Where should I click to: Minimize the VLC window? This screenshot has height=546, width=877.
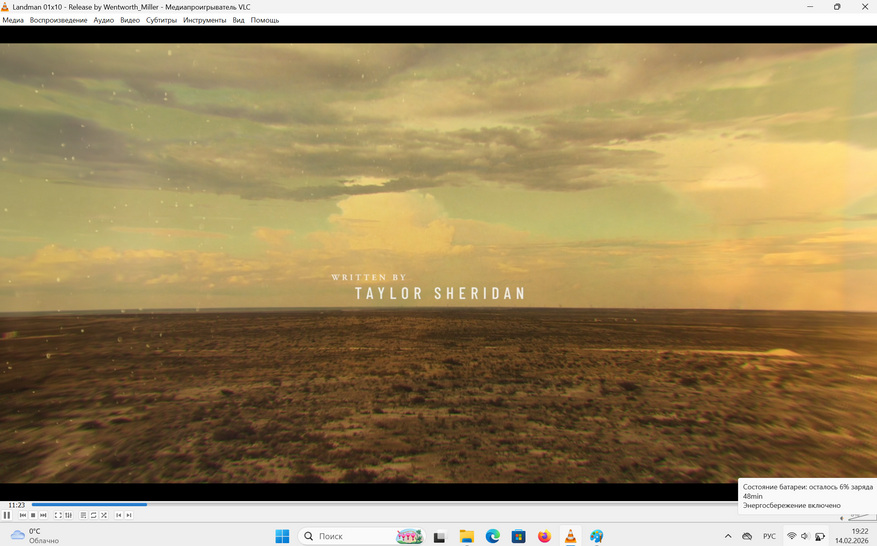tap(810, 7)
